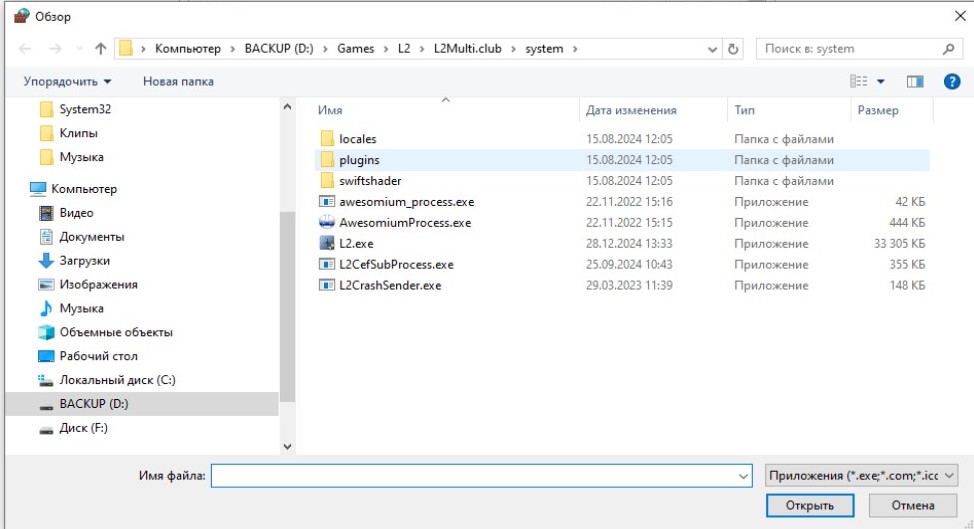Click the Отмена button

(912, 506)
